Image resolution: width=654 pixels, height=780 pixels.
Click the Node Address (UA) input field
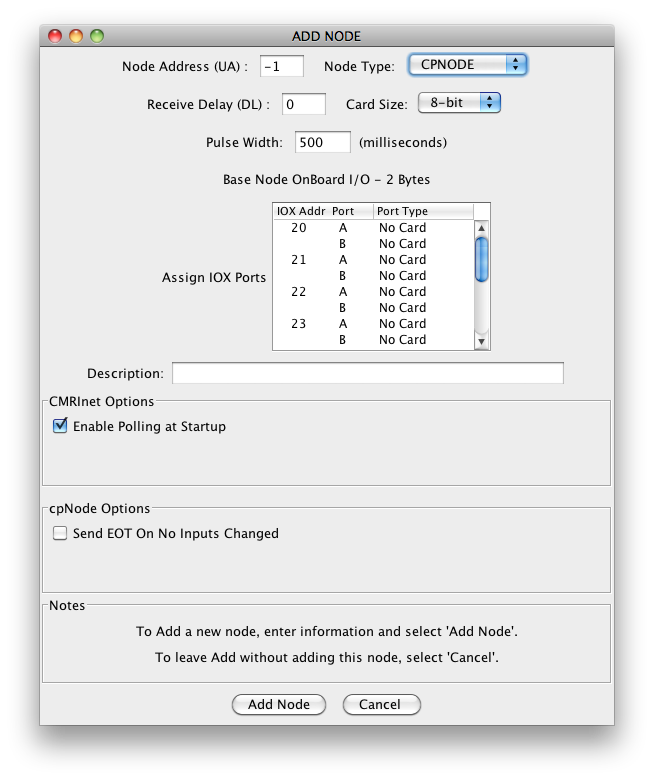tap(281, 66)
